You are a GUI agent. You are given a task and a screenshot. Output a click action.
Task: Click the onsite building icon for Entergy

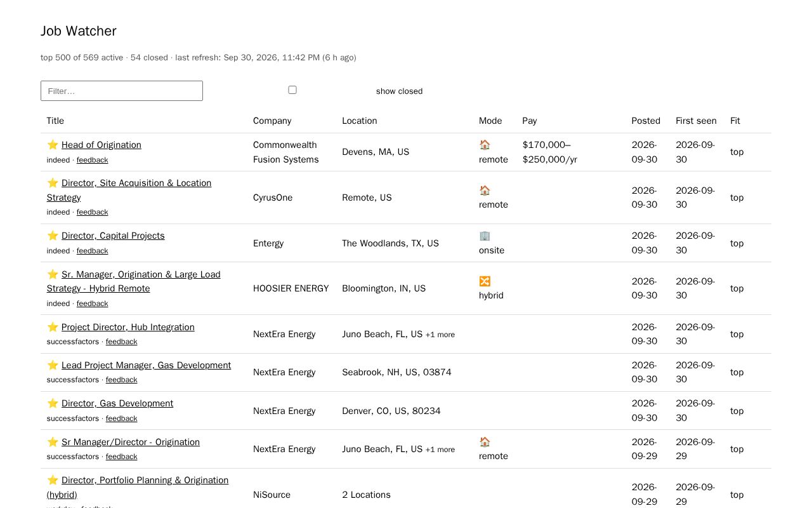[x=485, y=236]
